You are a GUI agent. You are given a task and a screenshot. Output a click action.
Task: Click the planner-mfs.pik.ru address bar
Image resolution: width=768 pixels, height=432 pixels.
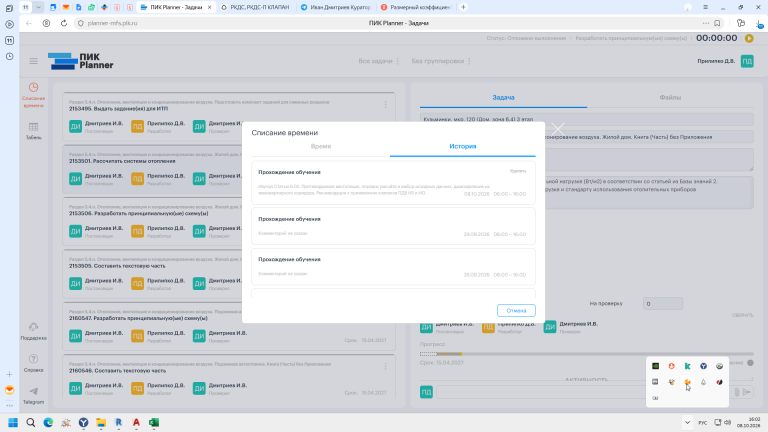[x=112, y=23]
